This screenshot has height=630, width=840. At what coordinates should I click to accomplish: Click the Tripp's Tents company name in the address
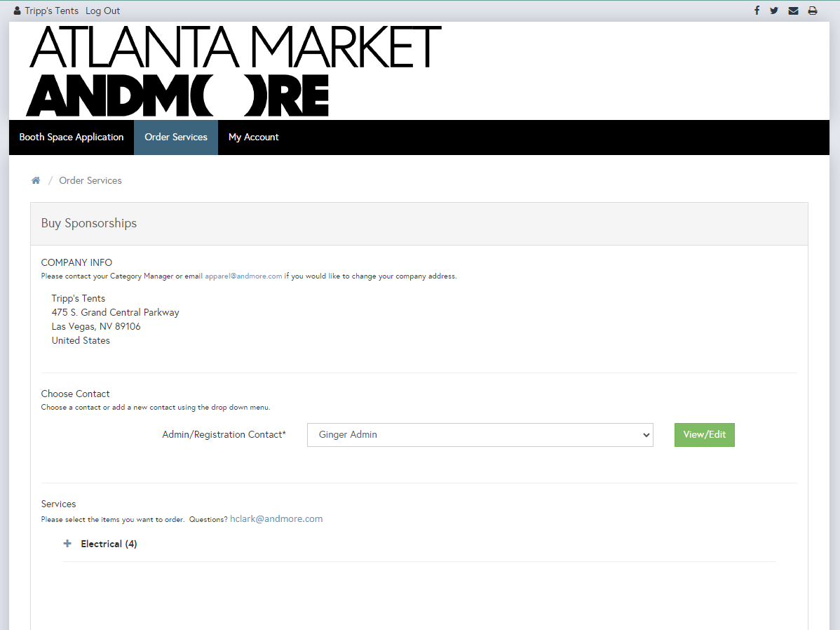coord(79,299)
